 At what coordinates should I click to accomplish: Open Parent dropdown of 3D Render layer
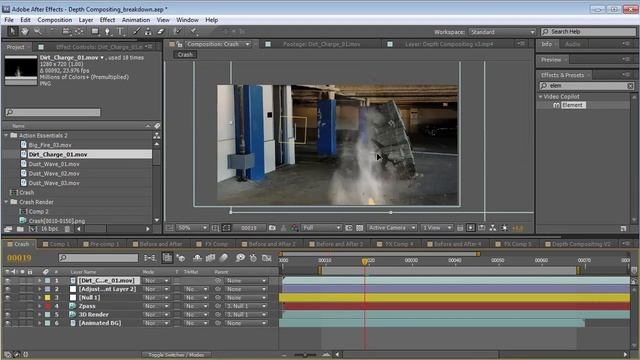[246, 315]
